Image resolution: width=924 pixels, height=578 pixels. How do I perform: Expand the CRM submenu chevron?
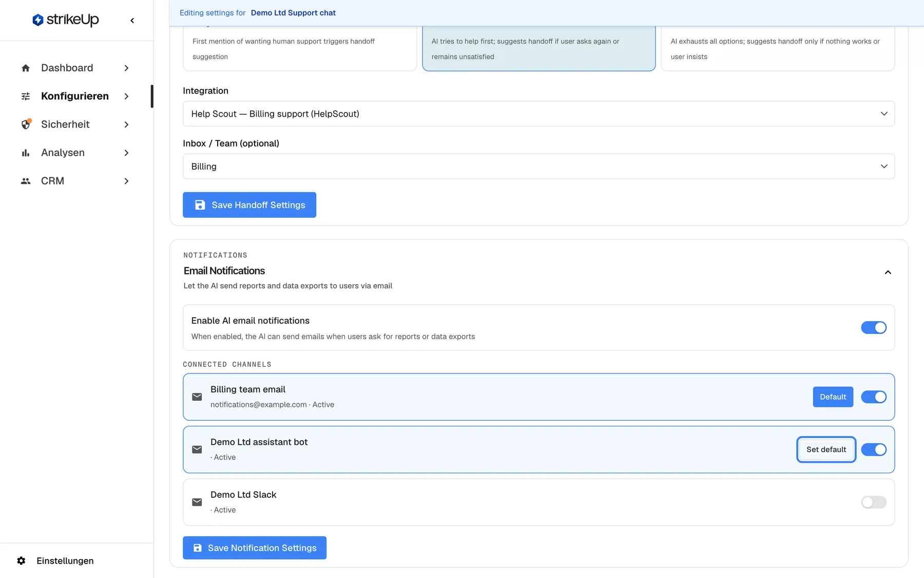126,181
